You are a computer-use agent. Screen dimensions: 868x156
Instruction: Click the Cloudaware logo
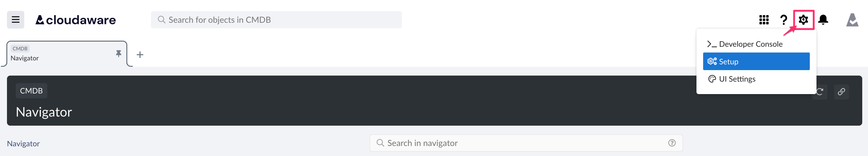tap(76, 20)
